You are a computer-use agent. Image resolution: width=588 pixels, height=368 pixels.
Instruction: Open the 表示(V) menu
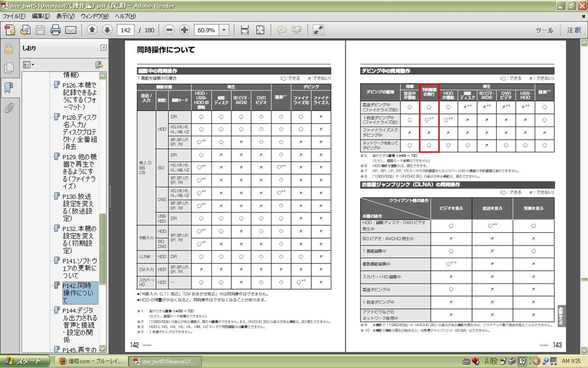click(x=65, y=16)
